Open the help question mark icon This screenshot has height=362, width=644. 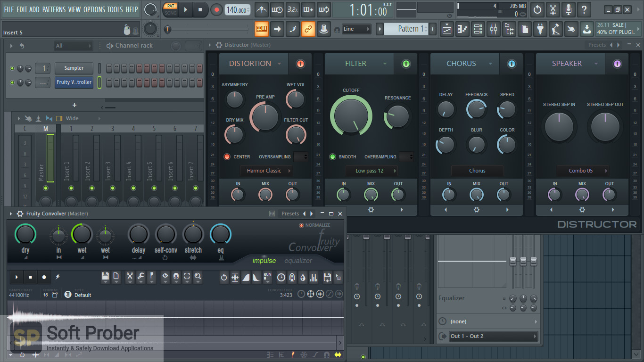click(x=584, y=9)
